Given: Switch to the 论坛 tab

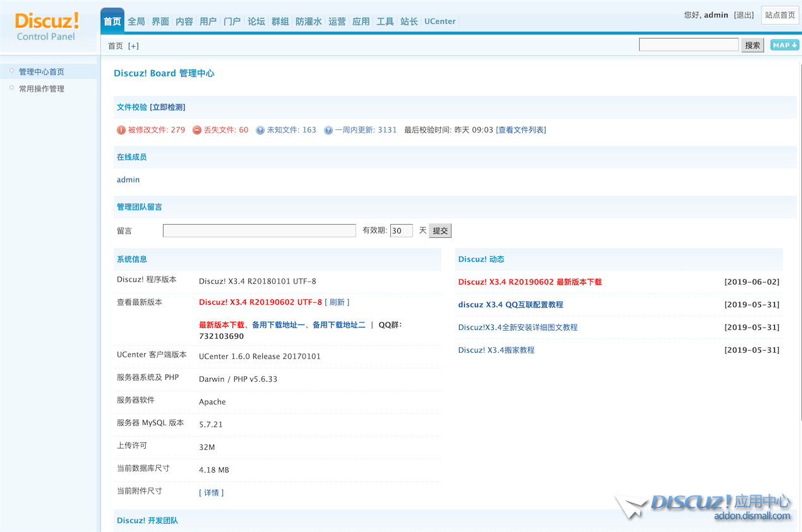Looking at the screenshot, I should coord(256,21).
